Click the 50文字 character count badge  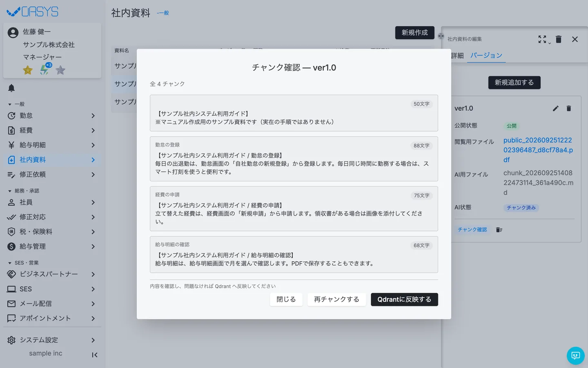pos(421,104)
